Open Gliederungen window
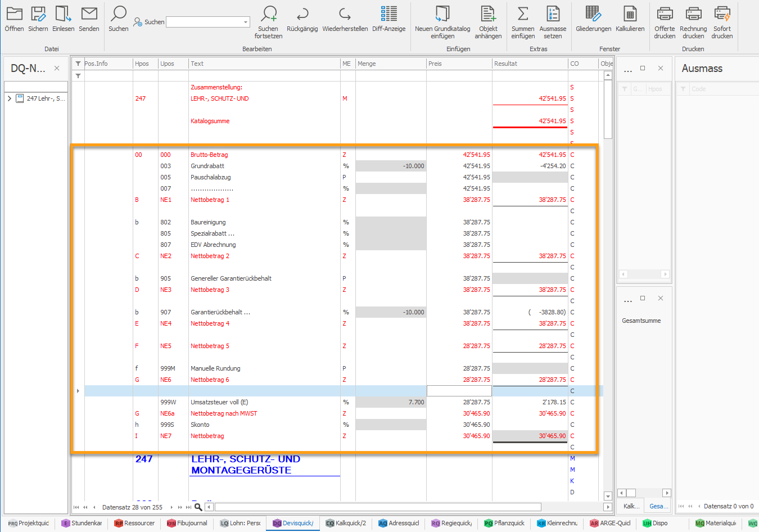 point(593,13)
